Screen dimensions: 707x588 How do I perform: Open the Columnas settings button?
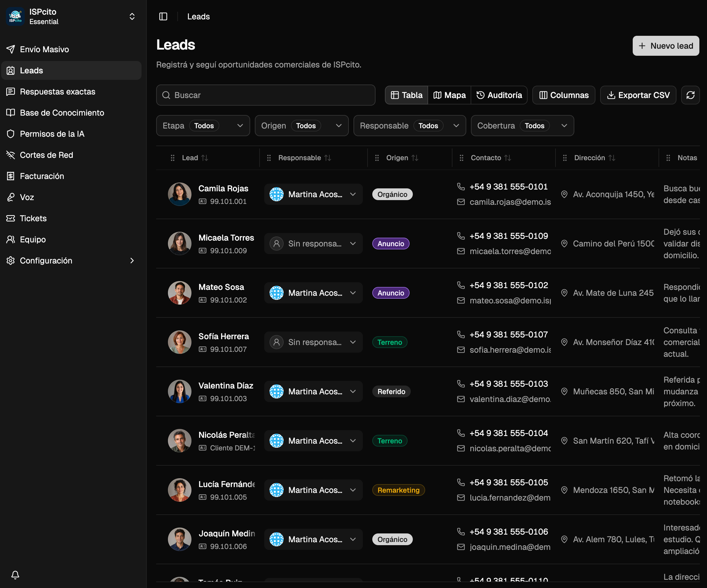coord(564,95)
